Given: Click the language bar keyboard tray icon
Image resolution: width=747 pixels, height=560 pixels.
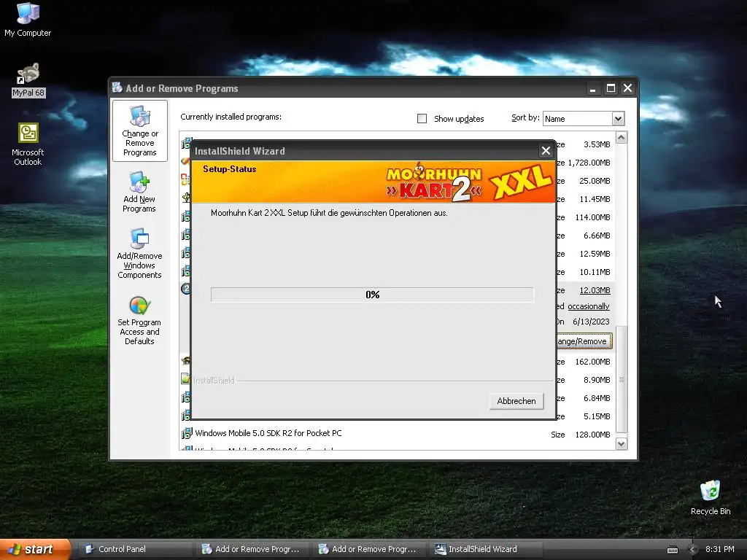Looking at the screenshot, I should point(672,550).
